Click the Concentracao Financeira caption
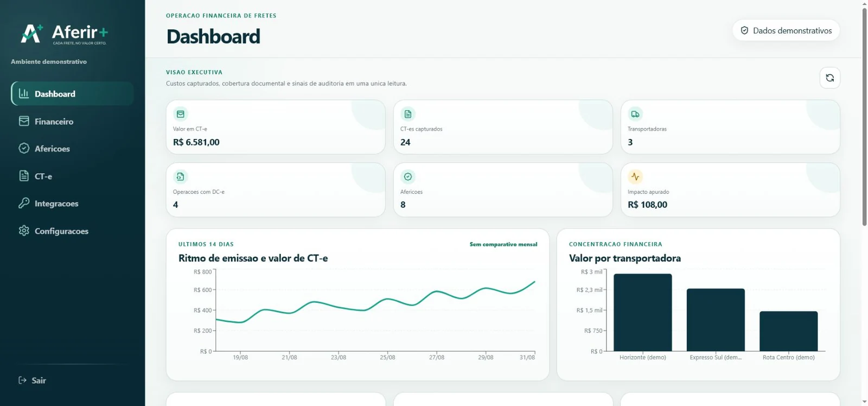The height and width of the screenshot is (406, 868). 616,244
